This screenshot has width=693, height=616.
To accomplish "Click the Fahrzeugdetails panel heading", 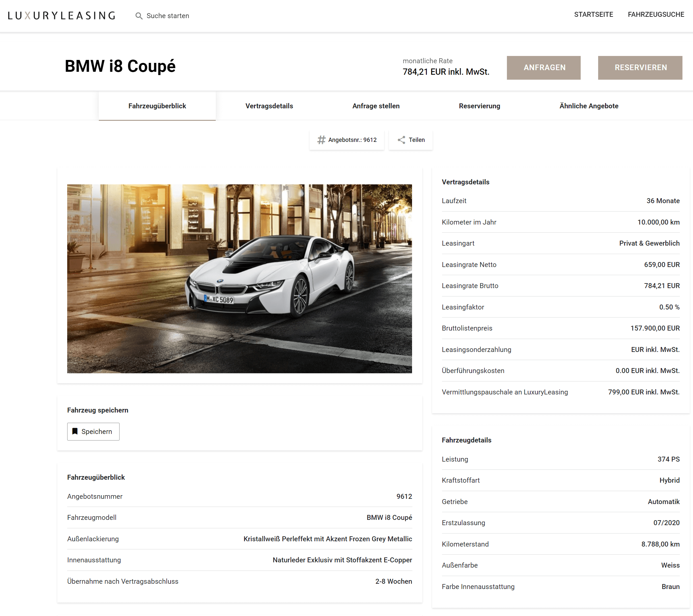I will pos(466,440).
